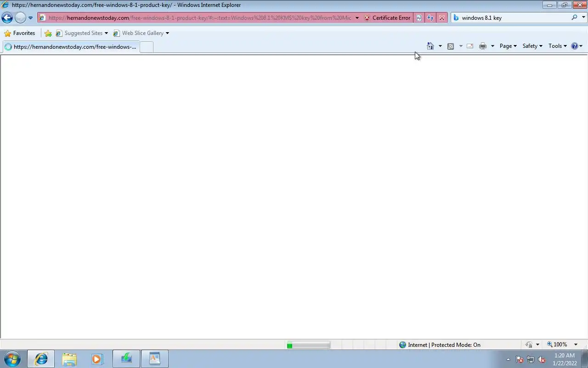The height and width of the screenshot is (368, 588).
Task: Expand the privacy report dropdown arrow
Action: tap(537, 345)
